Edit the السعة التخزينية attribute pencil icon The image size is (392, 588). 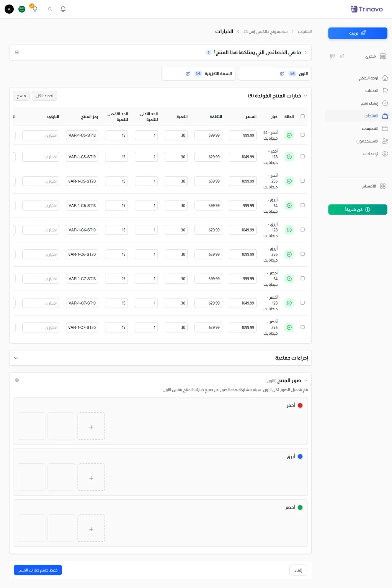tap(188, 74)
